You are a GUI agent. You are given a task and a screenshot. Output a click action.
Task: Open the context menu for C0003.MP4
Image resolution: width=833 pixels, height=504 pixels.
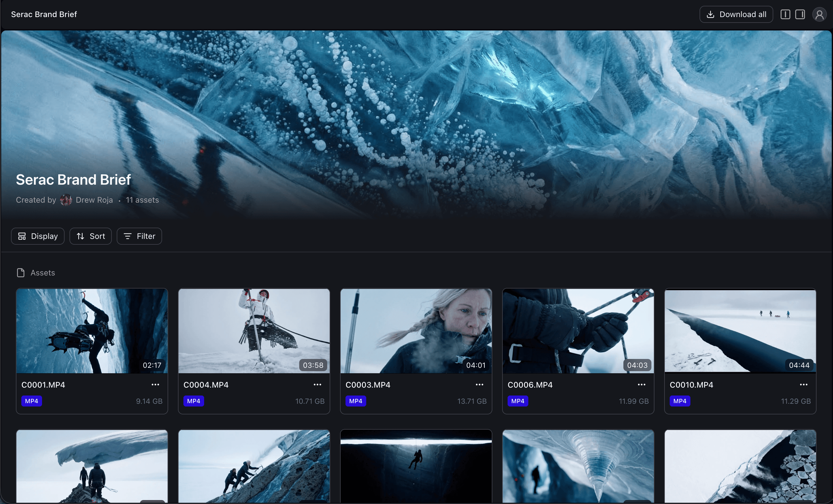tap(479, 385)
